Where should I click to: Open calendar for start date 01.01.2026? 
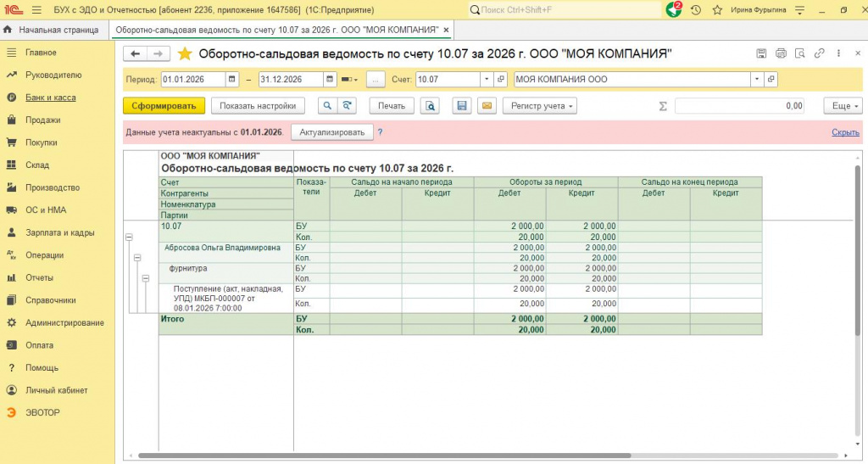pos(232,79)
